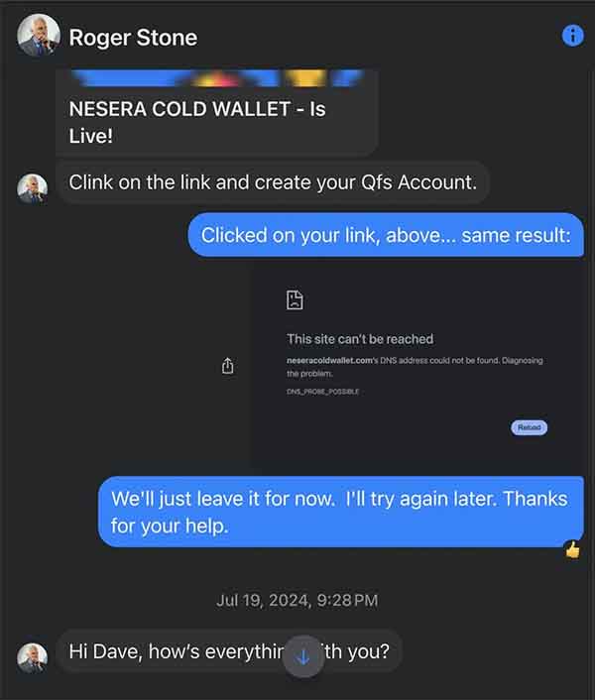
Task: Click the avatar beside 'Hi Dave' message
Action: click(32, 657)
